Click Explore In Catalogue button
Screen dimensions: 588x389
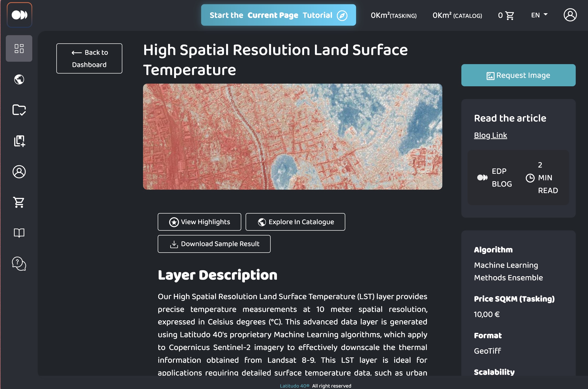[295, 222]
